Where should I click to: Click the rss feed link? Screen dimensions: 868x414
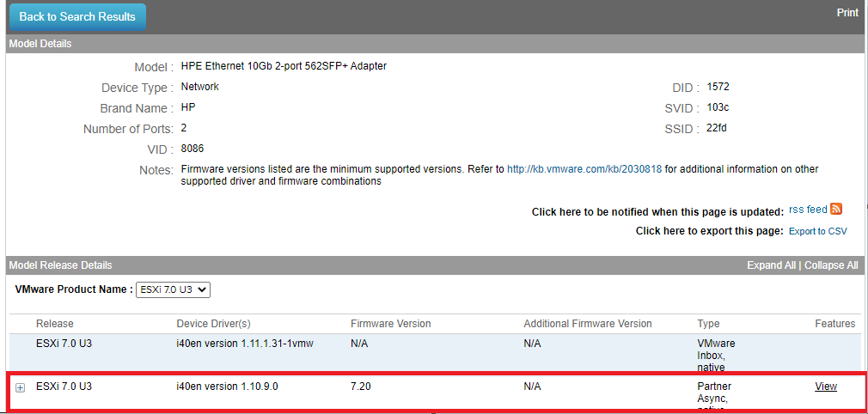pos(808,210)
